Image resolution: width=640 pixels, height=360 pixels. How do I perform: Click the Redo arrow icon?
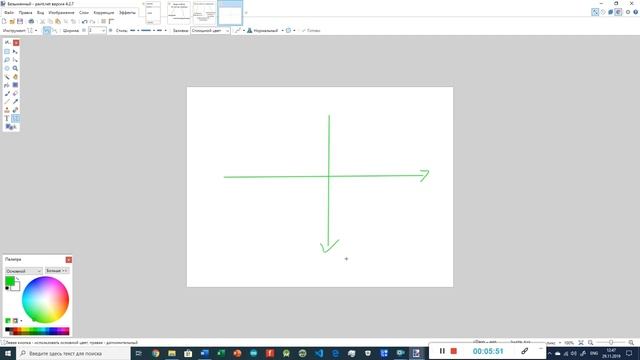click(92, 21)
